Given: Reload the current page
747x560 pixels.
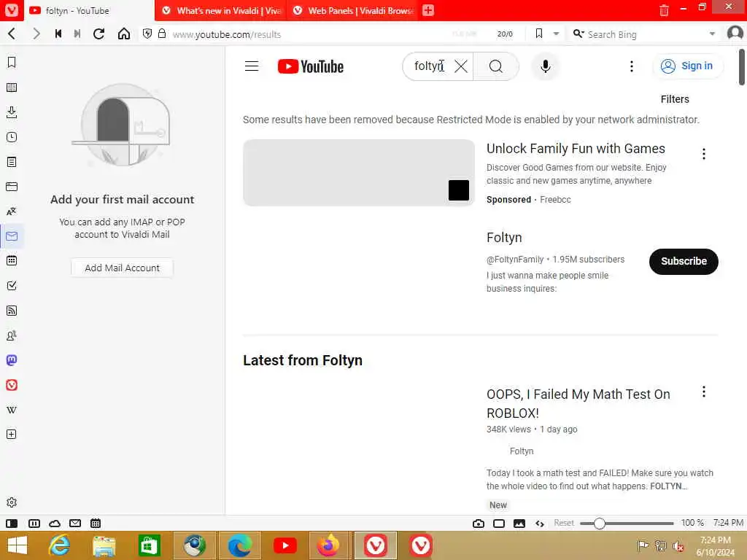Looking at the screenshot, I should click(99, 34).
